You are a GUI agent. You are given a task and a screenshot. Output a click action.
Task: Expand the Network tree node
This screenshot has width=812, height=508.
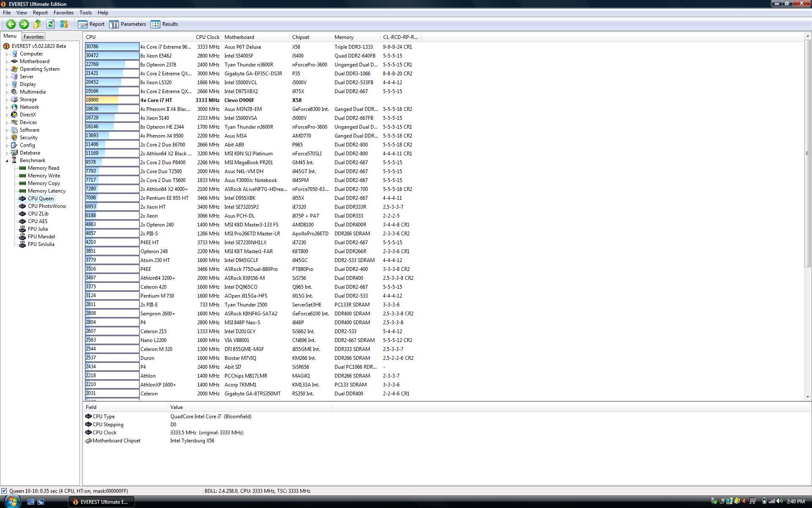click(x=7, y=108)
